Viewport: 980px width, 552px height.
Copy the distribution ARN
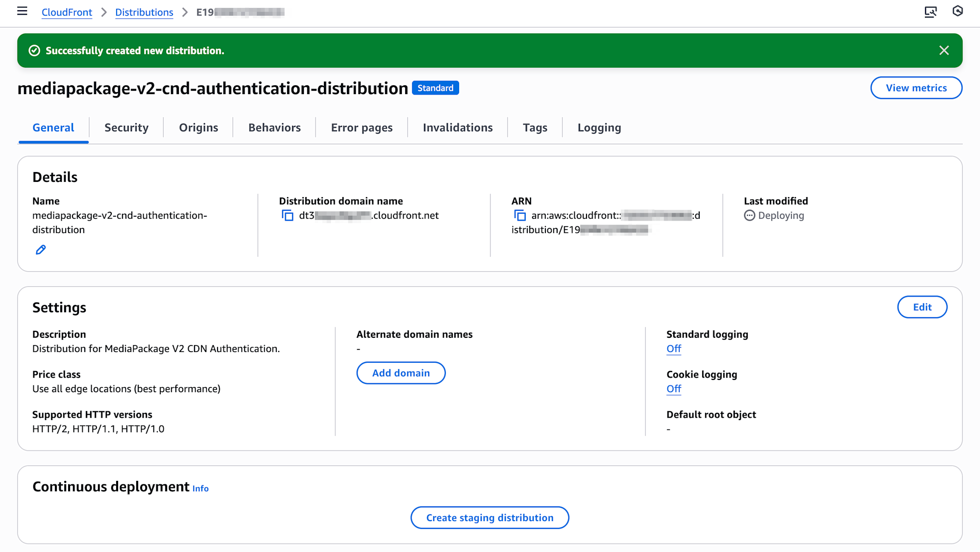(520, 216)
